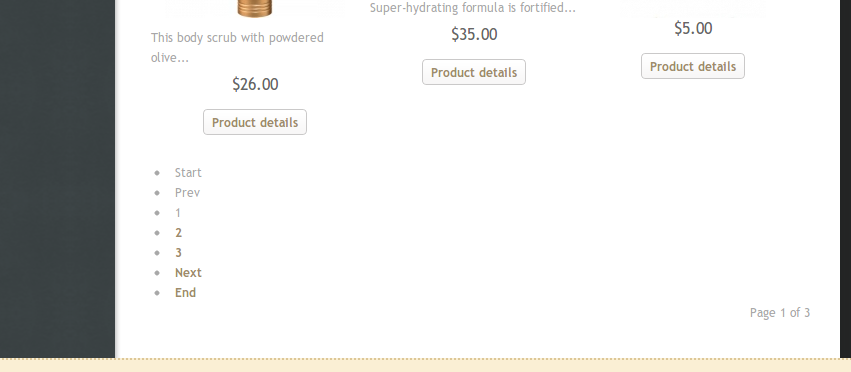Open Product details for the $26.00 body scrub
Screen dimensions: 851x372
pos(255,122)
